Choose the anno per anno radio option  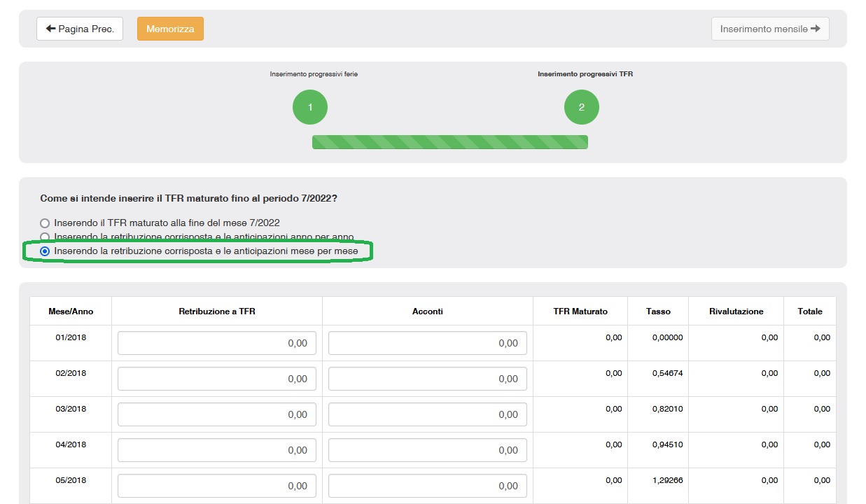pyautogui.click(x=46, y=237)
